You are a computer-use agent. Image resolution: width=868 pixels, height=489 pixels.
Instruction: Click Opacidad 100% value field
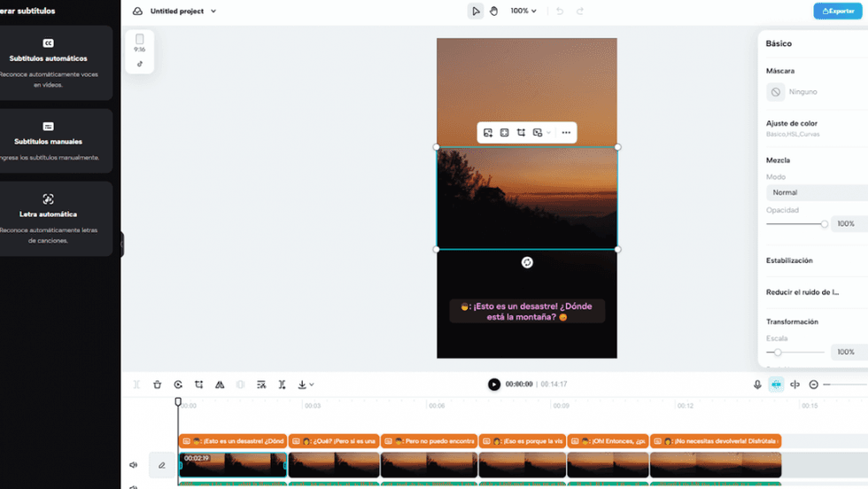pyautogui.click(x=849, y=224)
